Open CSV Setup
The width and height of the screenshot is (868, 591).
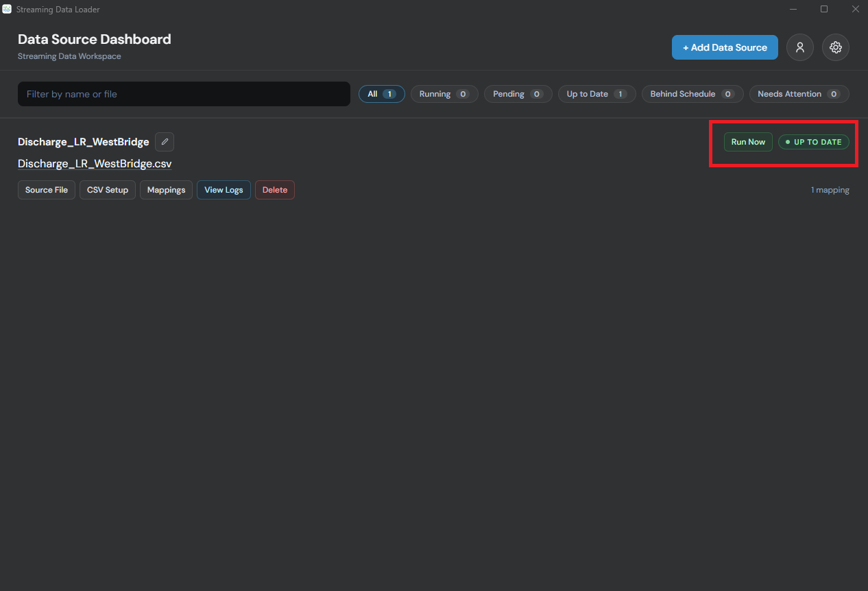tap(108, 190)
